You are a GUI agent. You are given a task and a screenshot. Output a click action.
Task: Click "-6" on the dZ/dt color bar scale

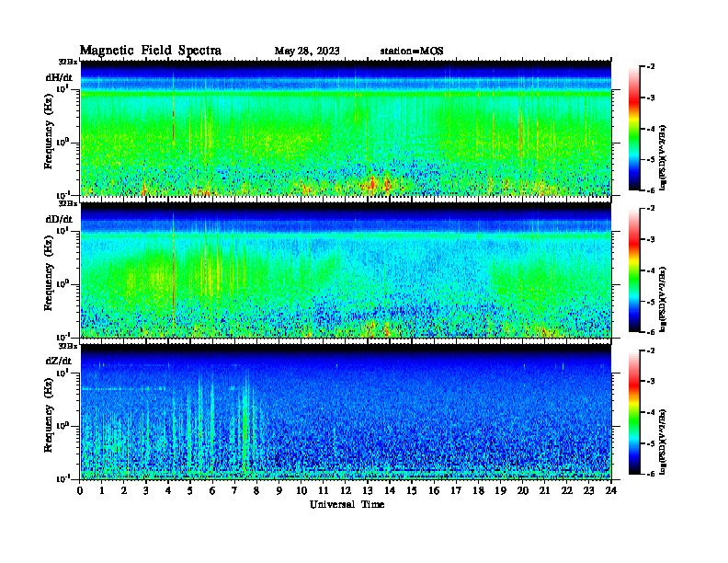pos(651,474)
